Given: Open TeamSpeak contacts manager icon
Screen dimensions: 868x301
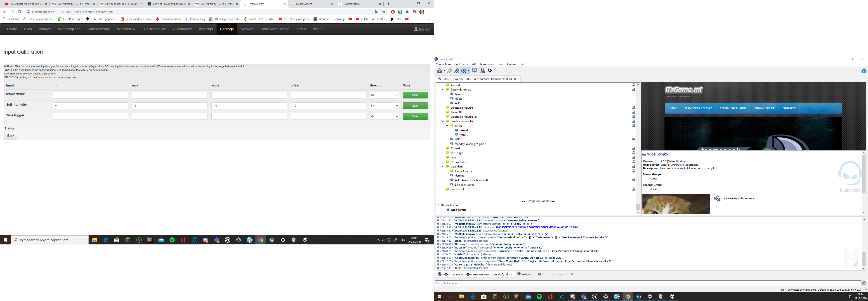Looking at the screenshot, I should pos(483,71).
